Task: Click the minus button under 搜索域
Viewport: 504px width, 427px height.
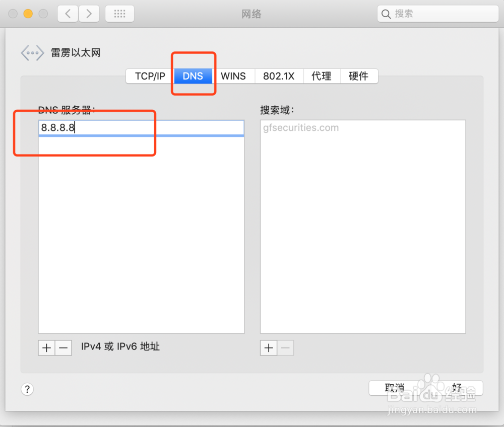Action: click(x=285, y=347)
